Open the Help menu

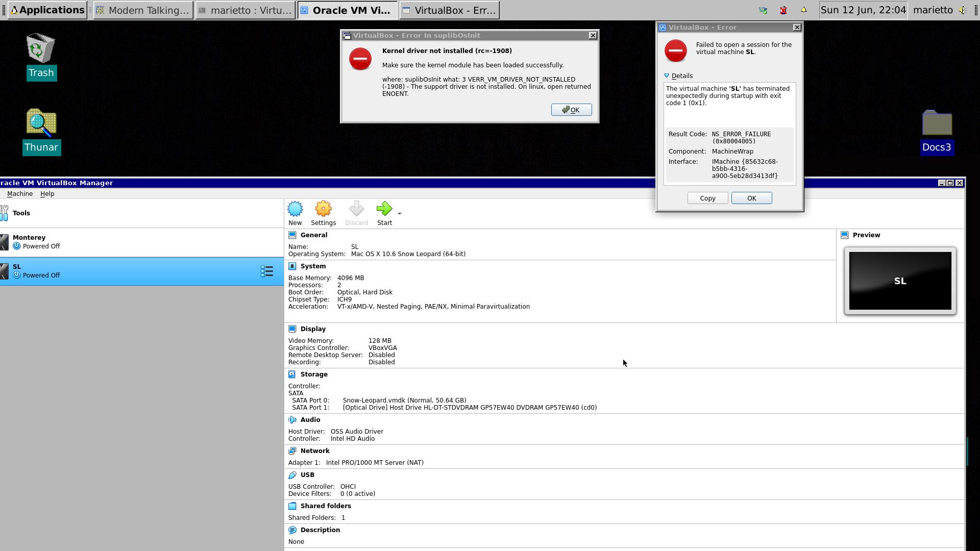pos(47,194)
